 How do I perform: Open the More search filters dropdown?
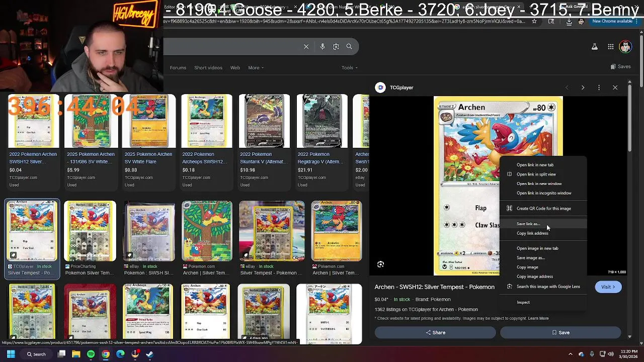(x=256, y=68)
